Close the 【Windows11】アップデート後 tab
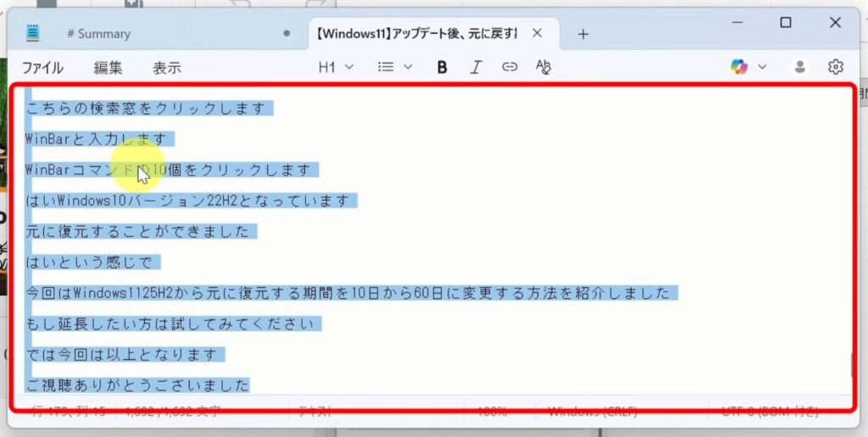Viewport: 868px width, 437px height. (x=537, y=34)
